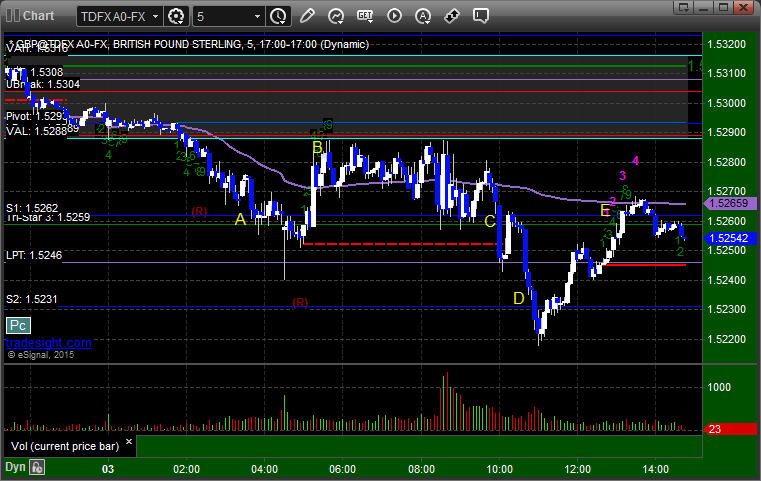Viewport: 761px width, 481px height.
Task: Open the GET tools menu icon
Action: coord(365,16)
